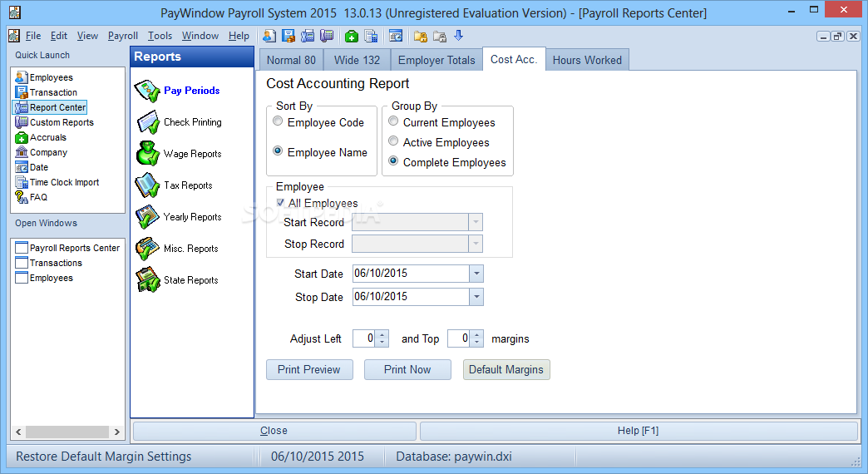Open the Stop Record dropdown
868x474 pixels.
coord(476,244)
